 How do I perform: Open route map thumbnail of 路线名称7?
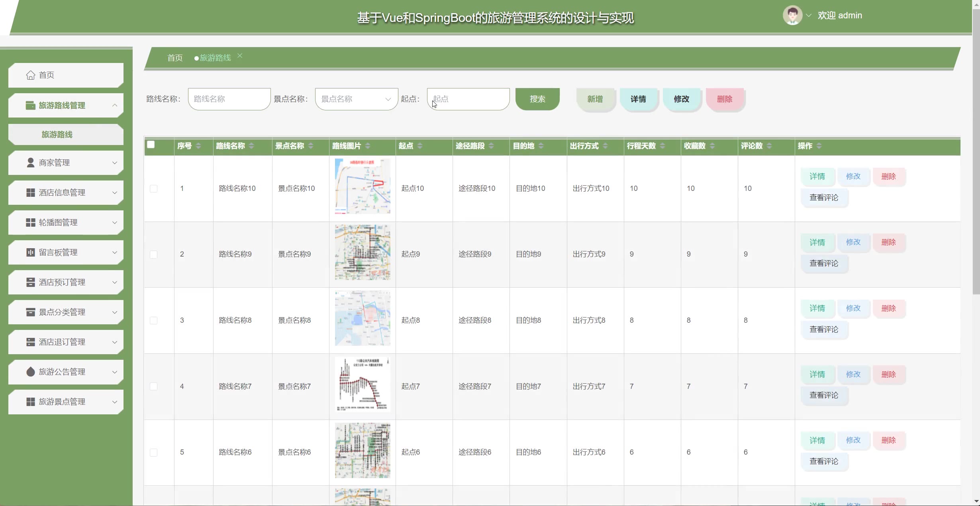[362, 384]
